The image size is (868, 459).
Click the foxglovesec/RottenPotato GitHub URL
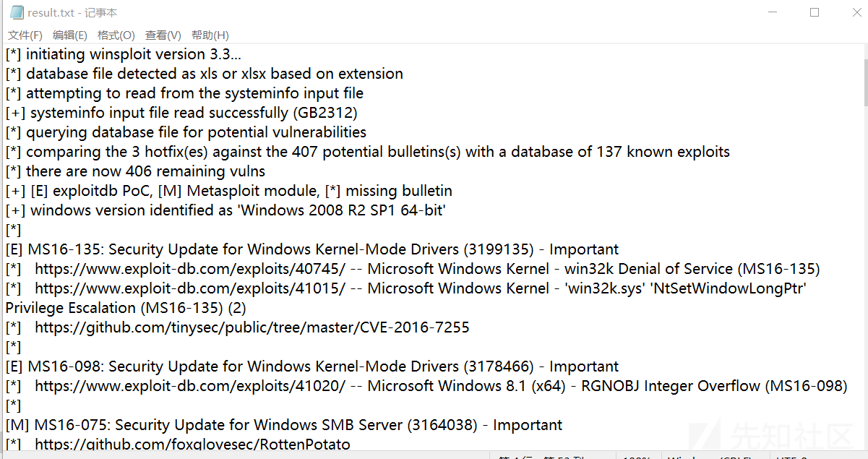click(192, 445)
